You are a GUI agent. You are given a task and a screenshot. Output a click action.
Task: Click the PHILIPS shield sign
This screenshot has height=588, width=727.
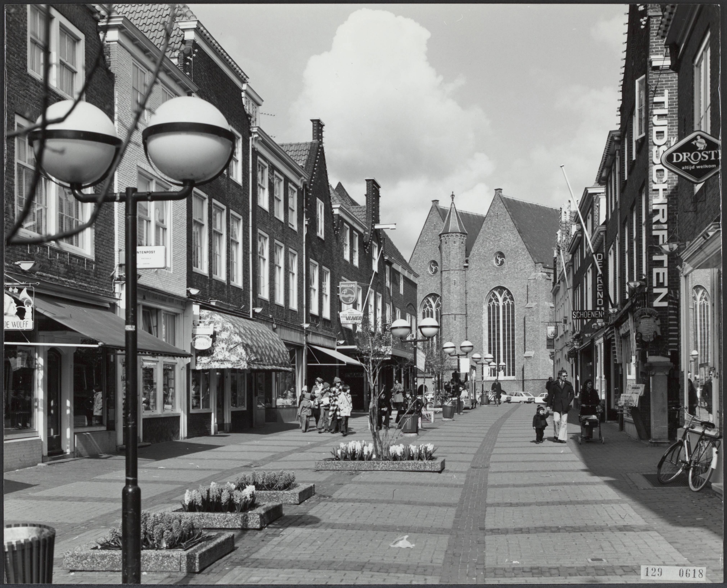point(348,293)
